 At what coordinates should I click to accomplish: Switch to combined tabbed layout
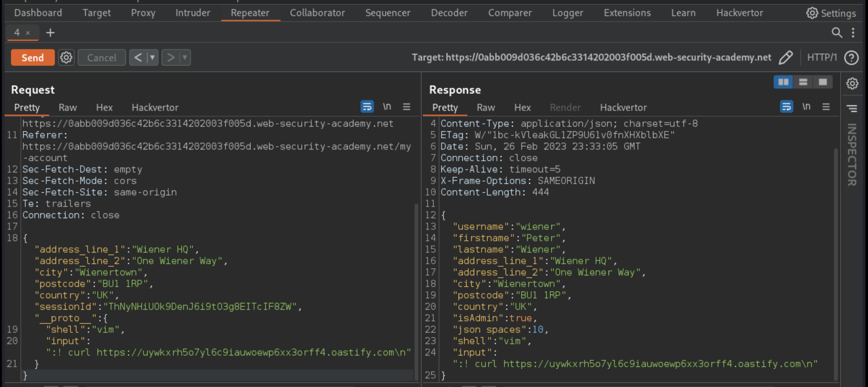(823, 82)
